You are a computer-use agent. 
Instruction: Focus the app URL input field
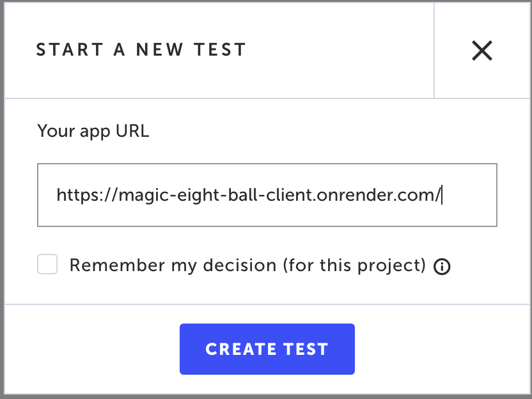coord(267,195)
